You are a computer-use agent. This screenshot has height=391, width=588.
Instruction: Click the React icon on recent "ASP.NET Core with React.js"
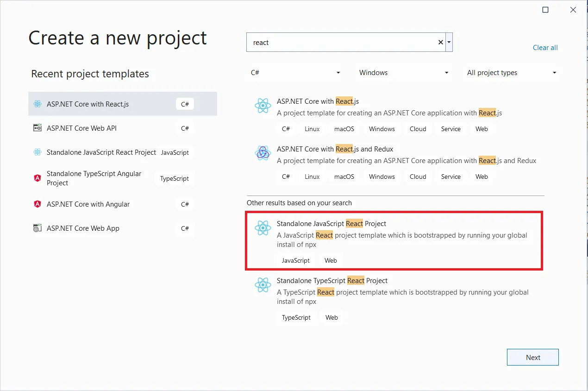37,104
